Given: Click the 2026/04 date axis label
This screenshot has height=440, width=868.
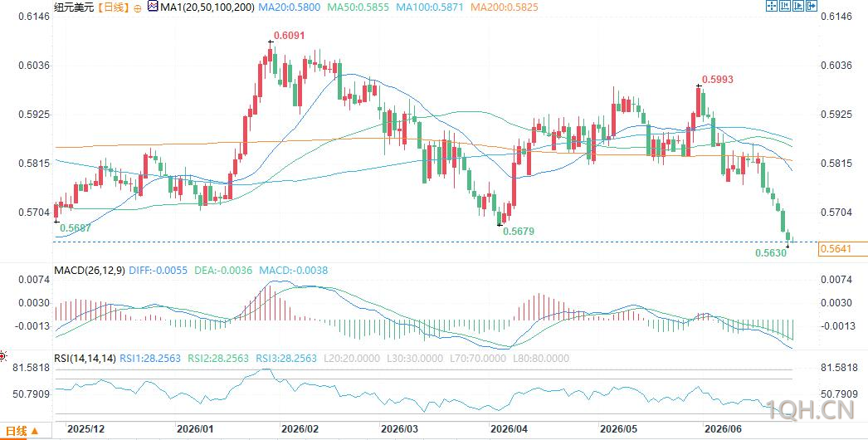Looking at the screenshot, I should tap(509, 429).
